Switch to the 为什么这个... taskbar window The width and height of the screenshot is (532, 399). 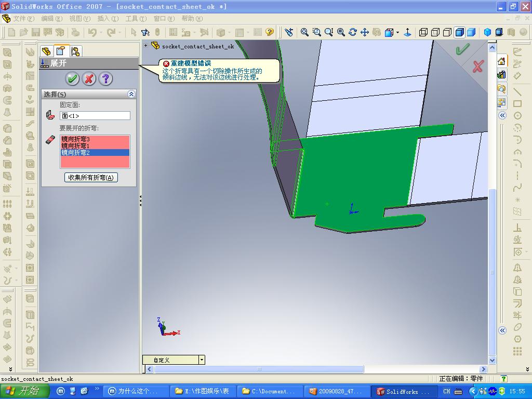(136, 392)
